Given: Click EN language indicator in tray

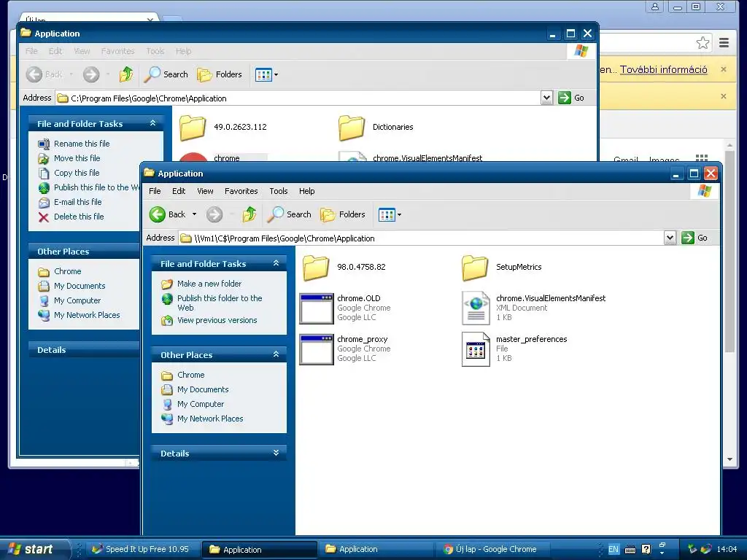Looking at the screenshot, I should (x=613, y=549).
